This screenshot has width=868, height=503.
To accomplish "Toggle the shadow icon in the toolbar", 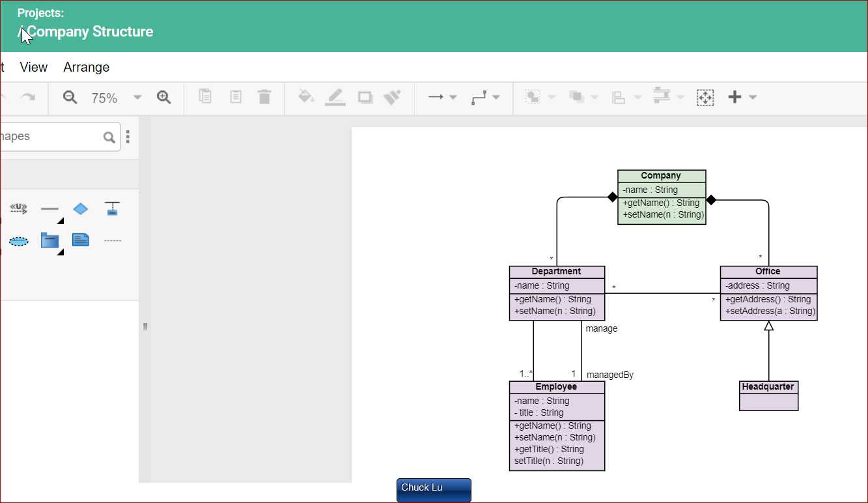I will [x=365, y=97].
